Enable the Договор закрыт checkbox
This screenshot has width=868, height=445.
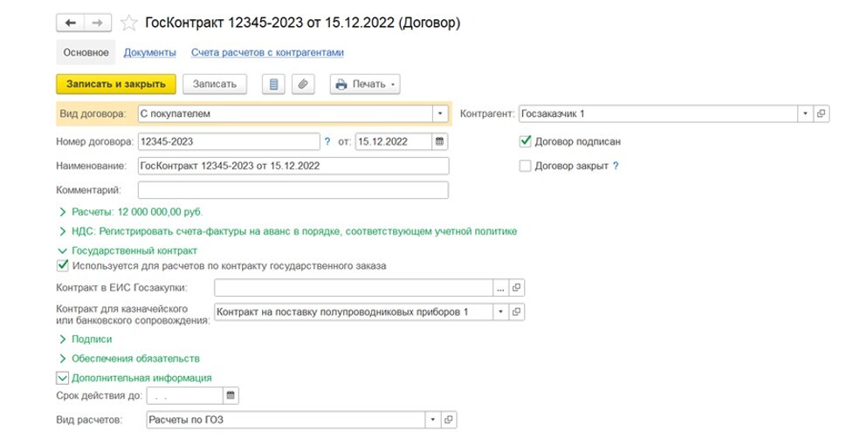pos(526,166)
